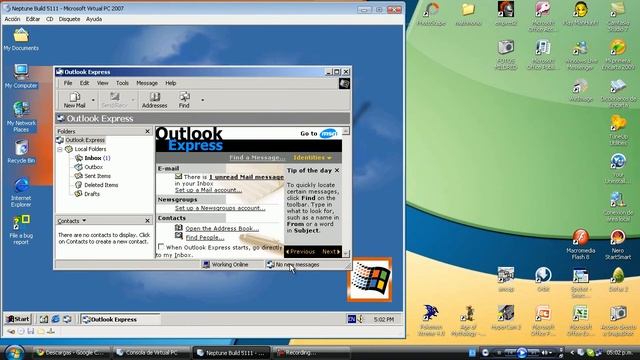Screen dimensions: 640x360
Task: Click the Windows Live Messenger desktop icon
Action: (580, 48)
